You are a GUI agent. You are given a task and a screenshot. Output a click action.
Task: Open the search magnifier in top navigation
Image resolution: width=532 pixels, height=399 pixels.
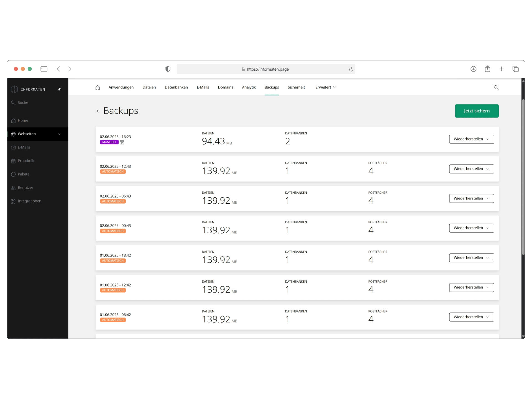tap(496, 88)
